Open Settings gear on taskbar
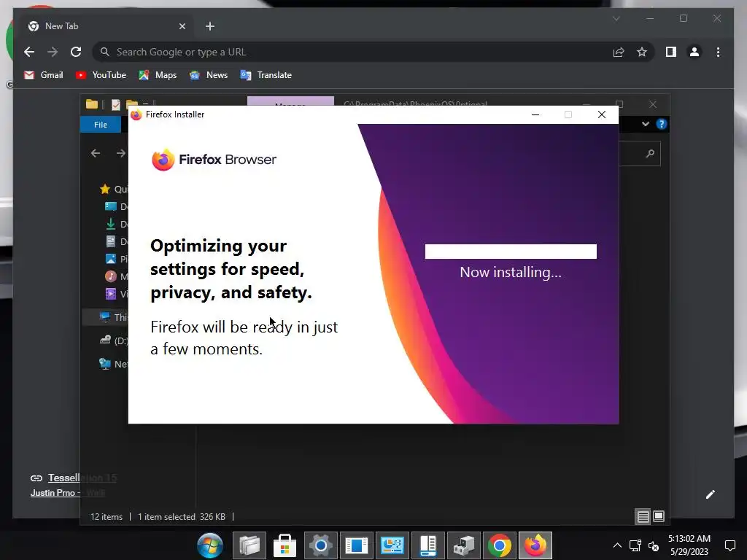Viewport: 747px width, 560px height. [x=321, y=545]
